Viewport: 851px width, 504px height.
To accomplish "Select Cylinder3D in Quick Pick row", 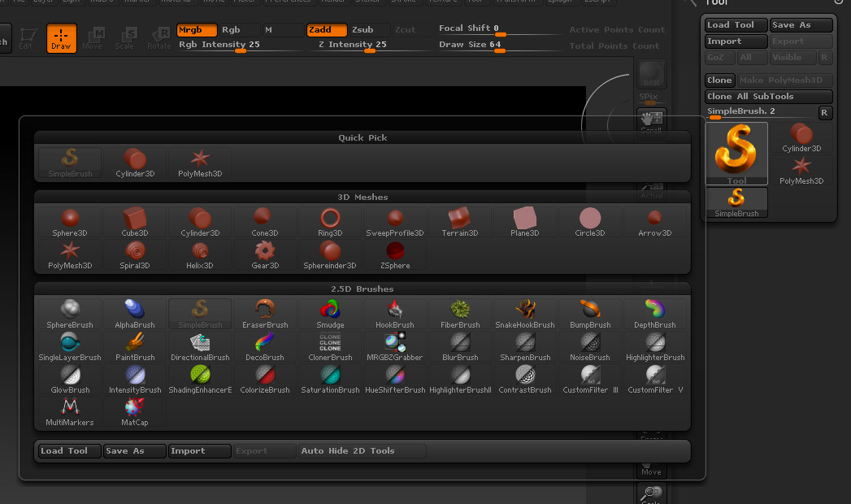I will pos(135,163).
